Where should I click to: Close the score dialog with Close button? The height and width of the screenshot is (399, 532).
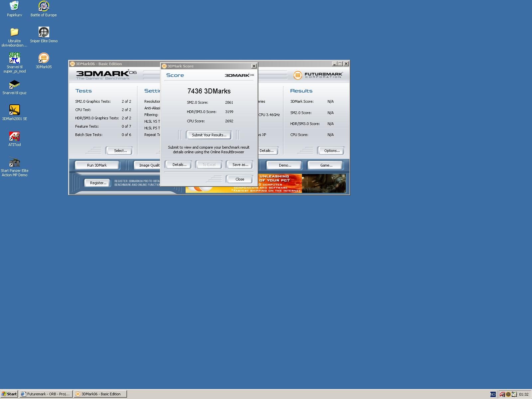(x=240, y=179)
